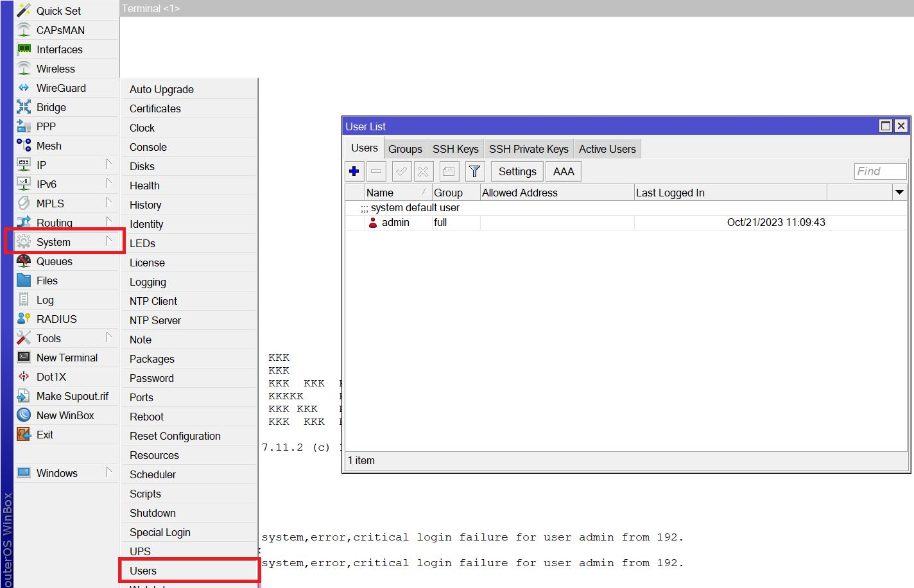Select Users in System submenu
Viewport: 914px width, 588px height.
pyautogui.click(x=189, y=571)
